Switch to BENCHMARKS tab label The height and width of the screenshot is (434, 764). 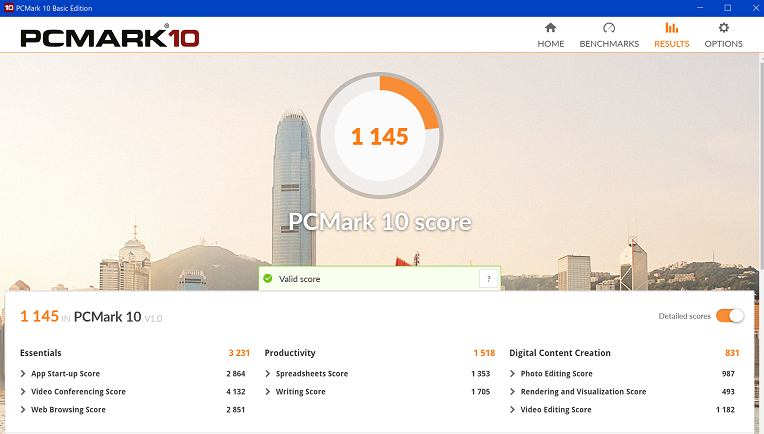click(x=609, y=44)
